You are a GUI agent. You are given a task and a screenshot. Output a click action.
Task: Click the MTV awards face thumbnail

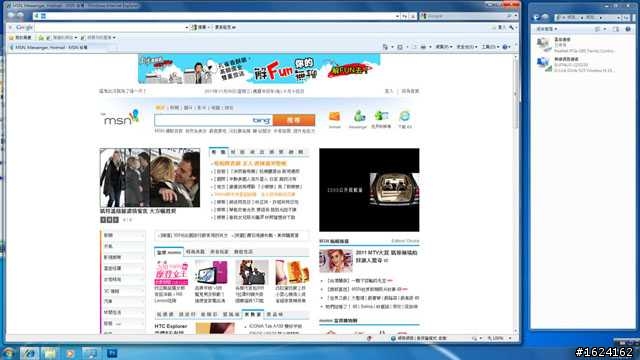(336, 261)
